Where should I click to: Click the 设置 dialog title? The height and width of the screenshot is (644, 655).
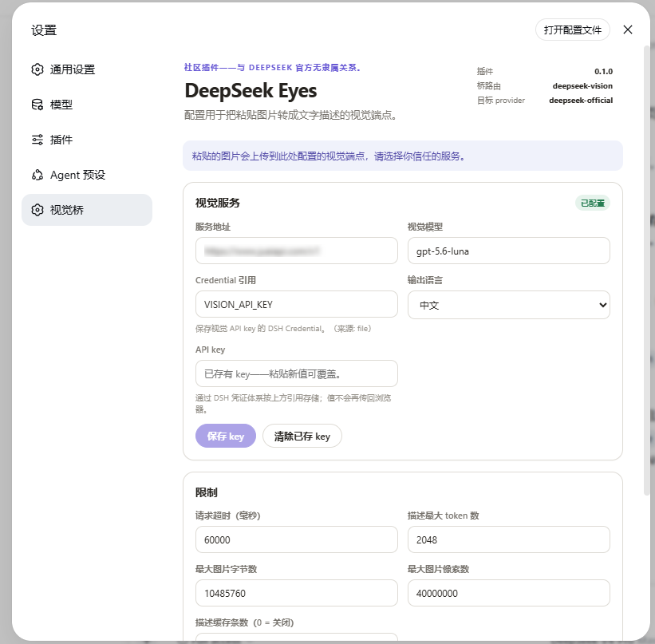44,30
